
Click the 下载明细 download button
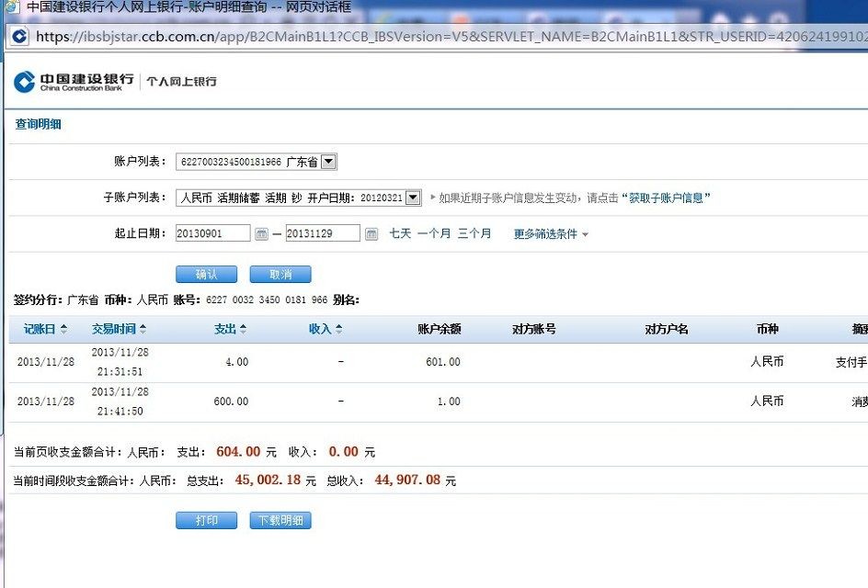click(x=280, y=521)
